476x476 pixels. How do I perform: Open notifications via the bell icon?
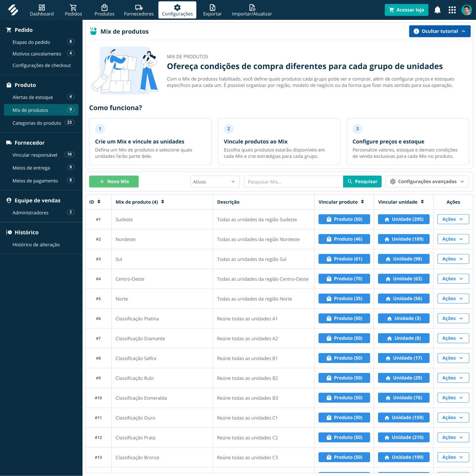click(x=438, y=10)
